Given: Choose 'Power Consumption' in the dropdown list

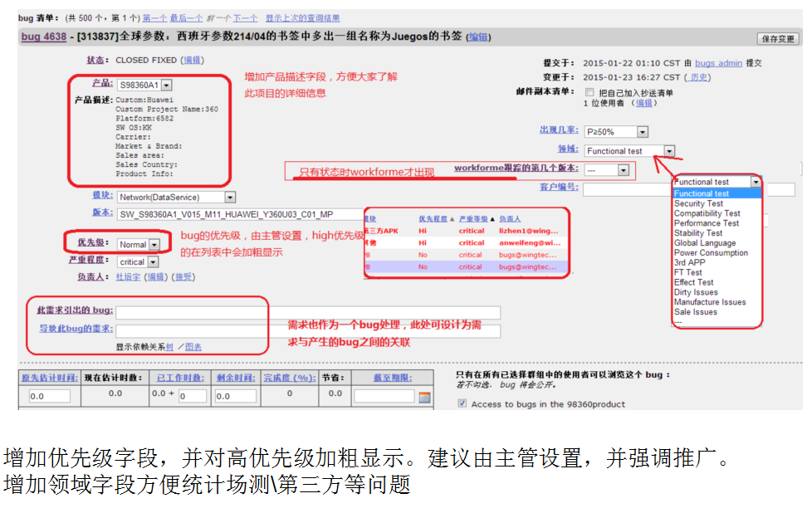Looking at the screenshot, I should coord(711,253).
